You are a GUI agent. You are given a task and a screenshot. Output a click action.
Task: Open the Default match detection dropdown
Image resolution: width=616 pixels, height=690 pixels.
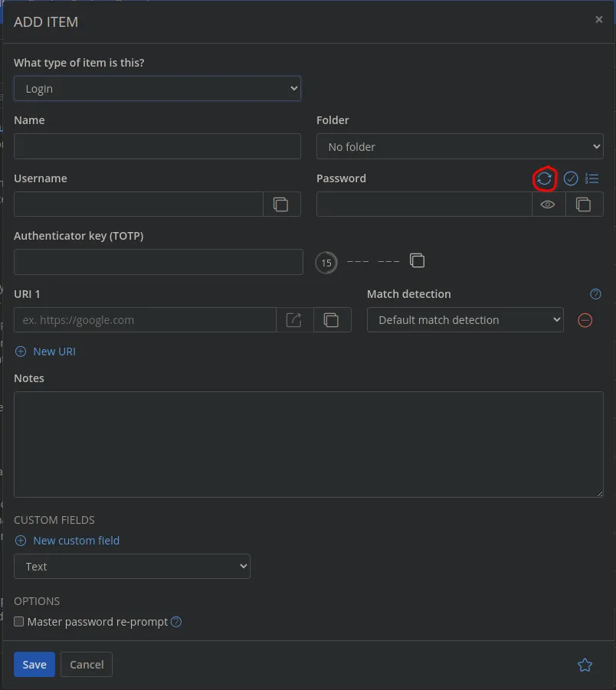click(465, 320)
